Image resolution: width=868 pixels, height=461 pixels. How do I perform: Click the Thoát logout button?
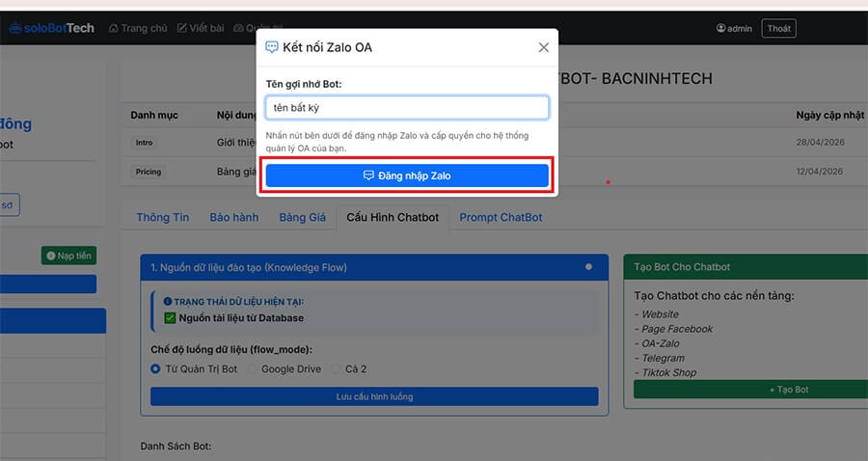tap(778, 28)
